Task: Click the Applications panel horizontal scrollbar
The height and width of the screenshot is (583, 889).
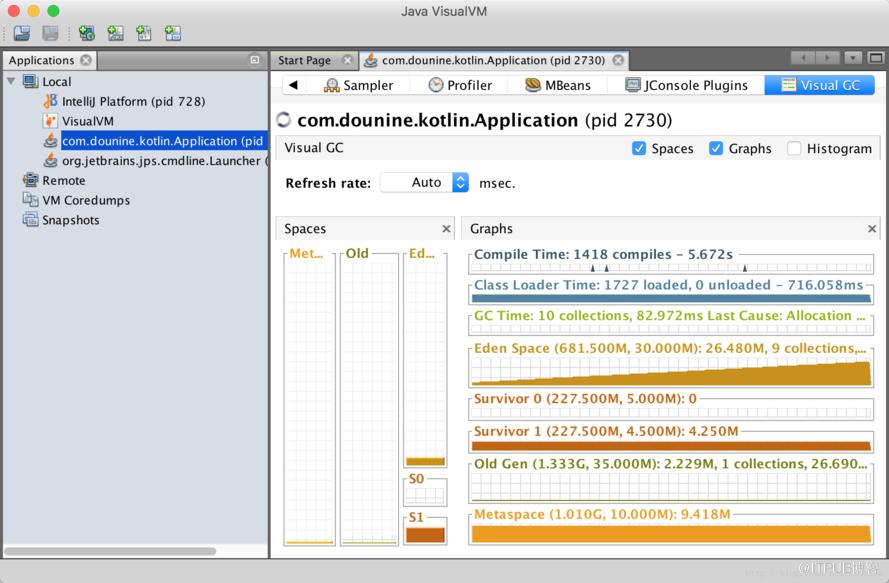Action: click(110, 551)
